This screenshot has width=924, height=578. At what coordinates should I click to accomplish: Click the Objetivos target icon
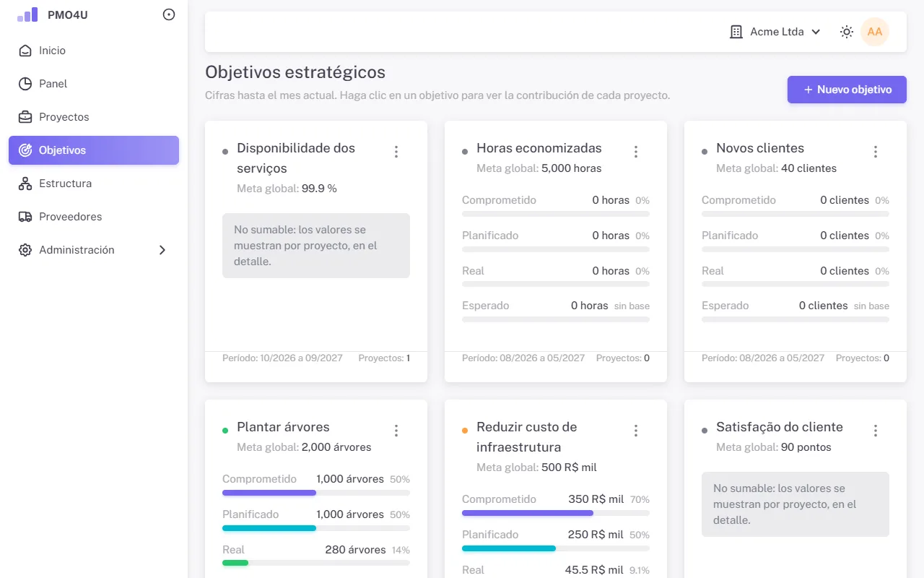[x=25, y=150]
